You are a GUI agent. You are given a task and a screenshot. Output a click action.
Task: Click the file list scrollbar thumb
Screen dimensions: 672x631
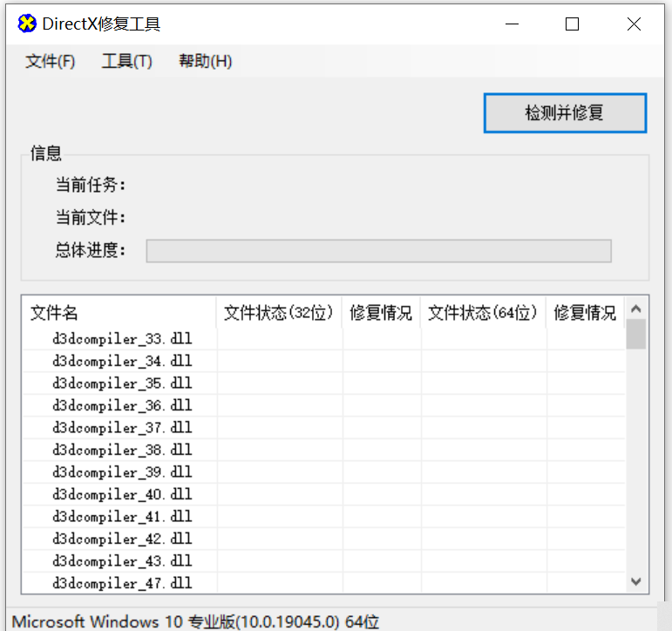click(636, 335)
